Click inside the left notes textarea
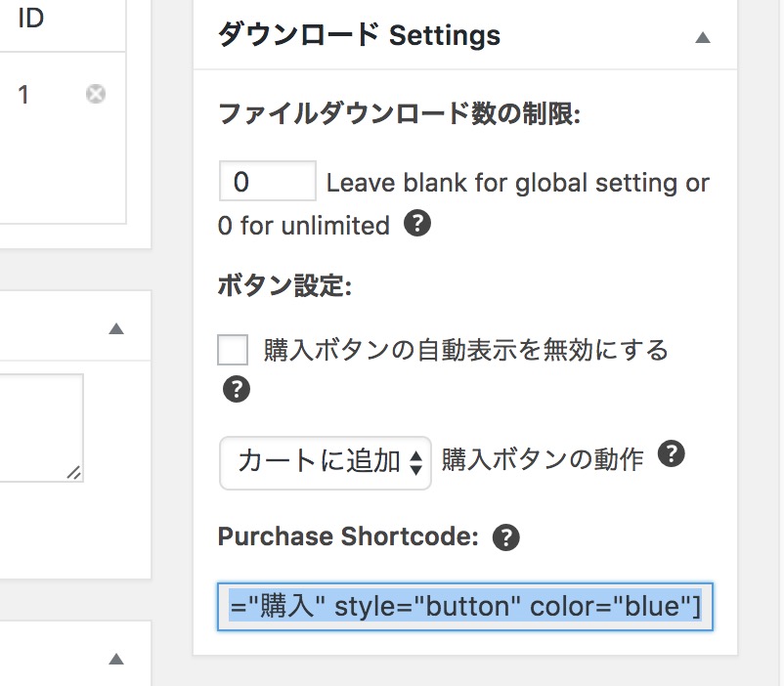The width and height of the screenshot is (784, 686). click(40, 427)
